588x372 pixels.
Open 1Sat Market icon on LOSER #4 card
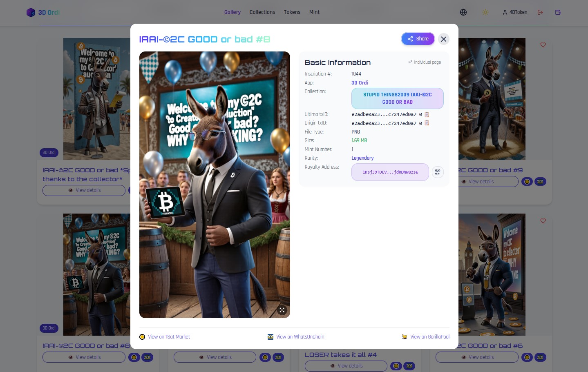[396, 366]
